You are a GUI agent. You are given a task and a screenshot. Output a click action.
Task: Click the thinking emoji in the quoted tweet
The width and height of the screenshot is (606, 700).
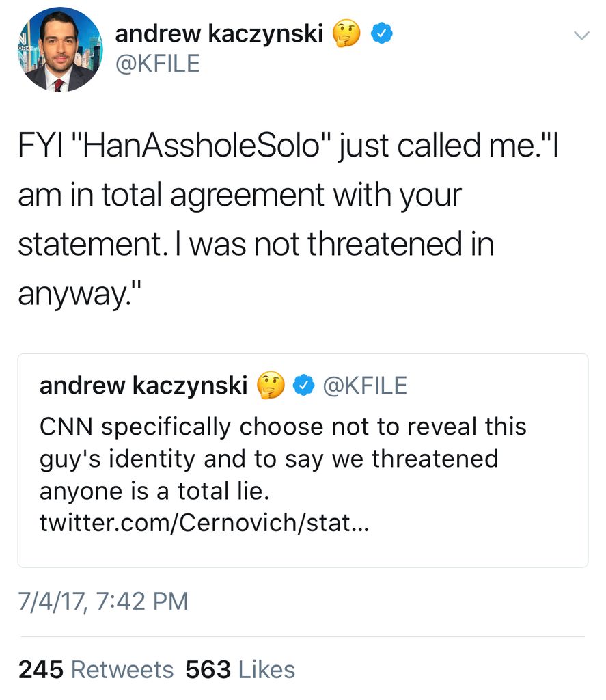point(271,386)
